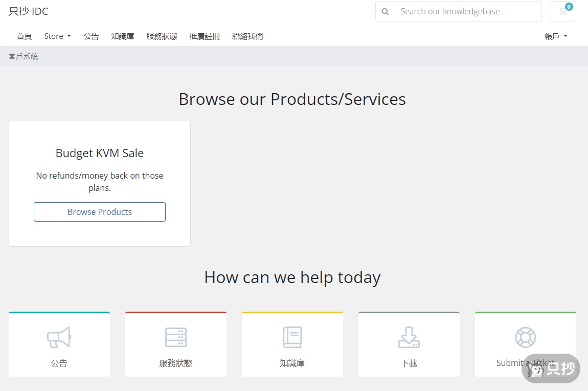Viewport: 588px width, 391px height.
Task: Click the 客戶系統 breadcrumb
Action: [x=23, y=57]
